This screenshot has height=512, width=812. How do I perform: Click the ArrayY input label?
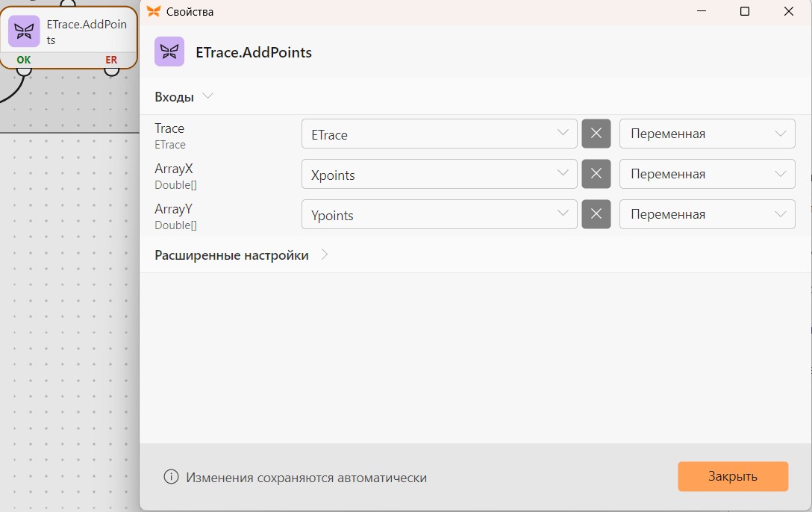(x=173, y=209)
